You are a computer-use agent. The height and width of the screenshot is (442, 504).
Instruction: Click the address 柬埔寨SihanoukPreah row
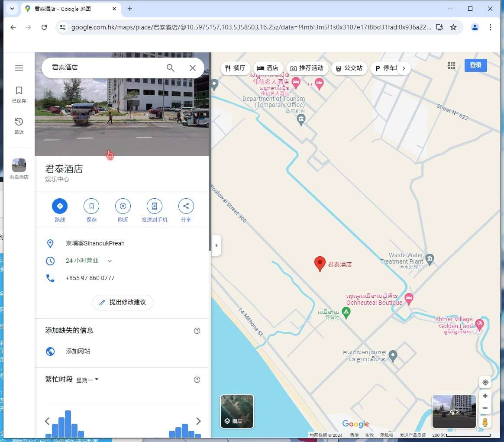(x=122, y=243)
